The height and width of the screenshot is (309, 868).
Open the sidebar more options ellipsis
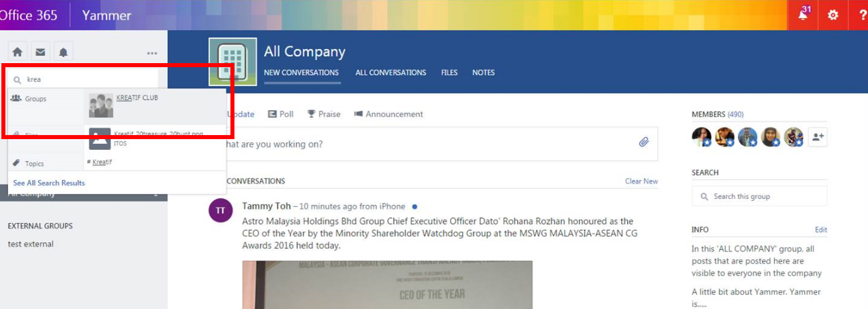coord(152,53)
